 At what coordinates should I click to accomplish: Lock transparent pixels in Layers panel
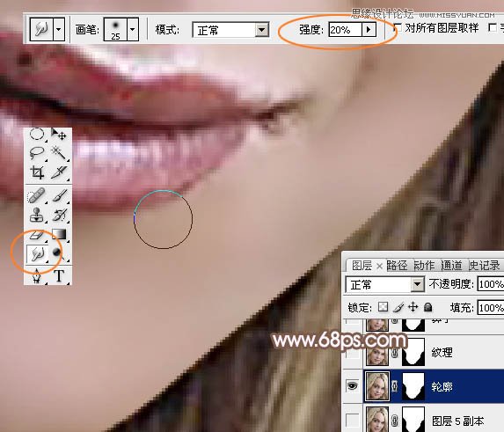tap(383, 307)
